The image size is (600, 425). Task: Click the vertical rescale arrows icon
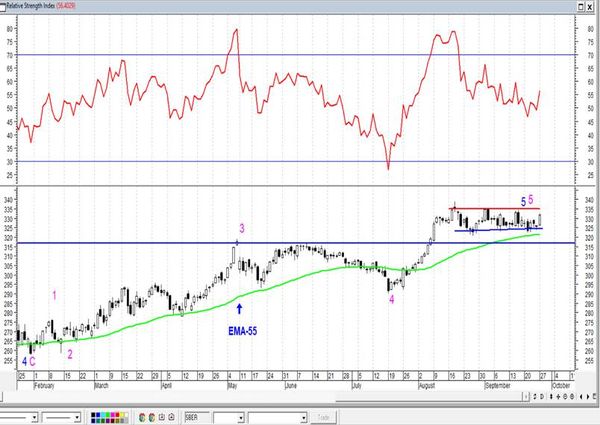click(x=551, y=397)
